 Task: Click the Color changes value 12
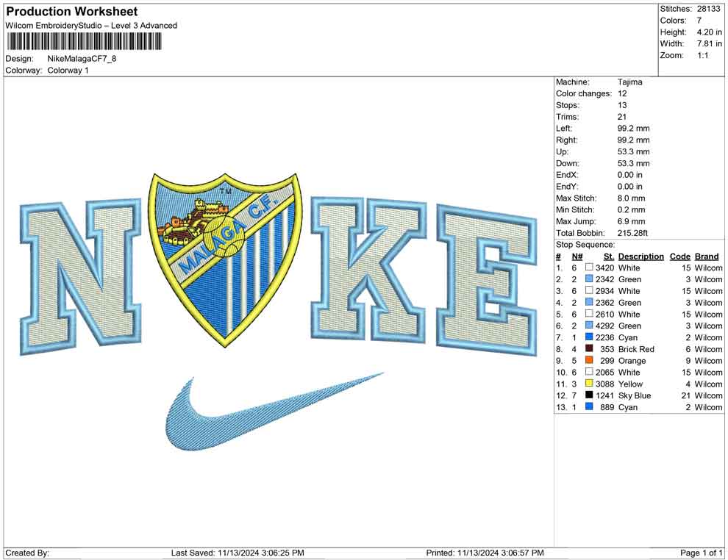coord(622,93)
